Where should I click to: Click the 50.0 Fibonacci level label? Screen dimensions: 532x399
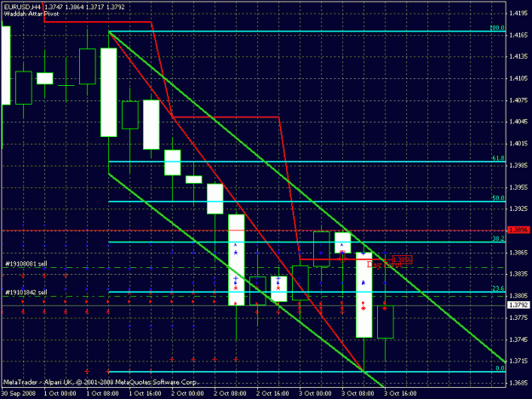point(498,198)
